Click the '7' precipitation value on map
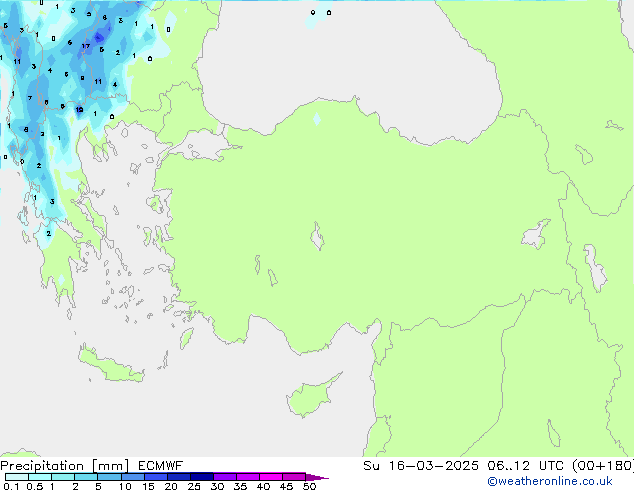The image size is (634, 490). (30, 98)
